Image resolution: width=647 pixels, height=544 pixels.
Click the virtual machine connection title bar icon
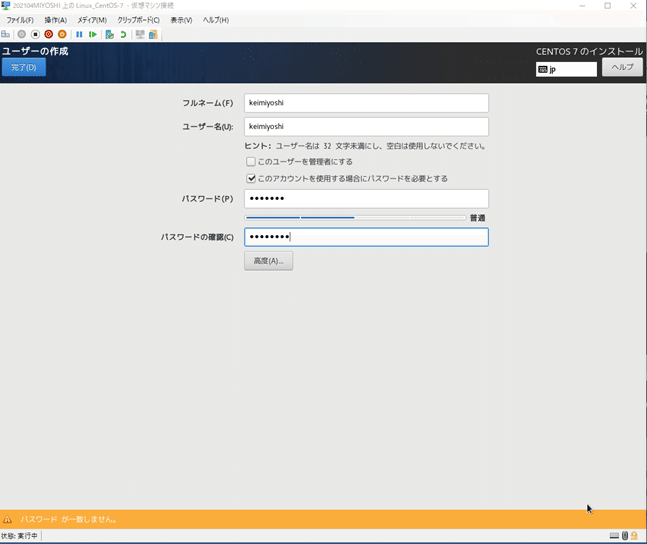[x=5, y=5]
